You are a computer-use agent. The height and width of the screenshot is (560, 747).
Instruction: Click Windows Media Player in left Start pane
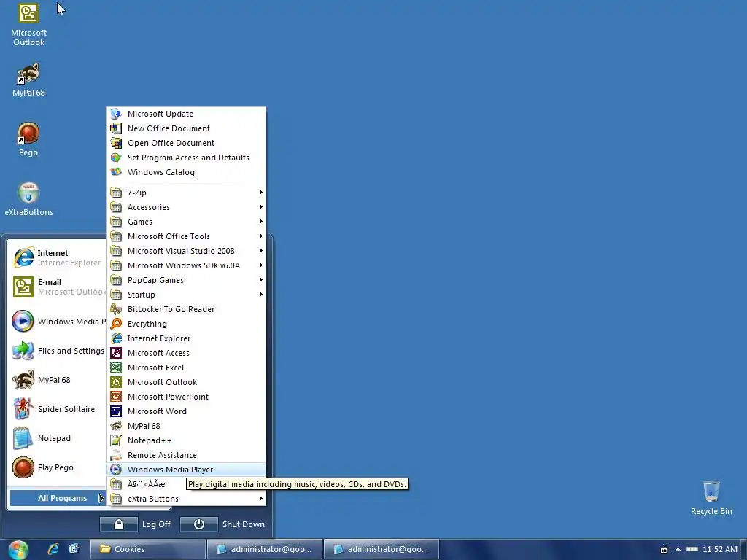coord(57,322)
